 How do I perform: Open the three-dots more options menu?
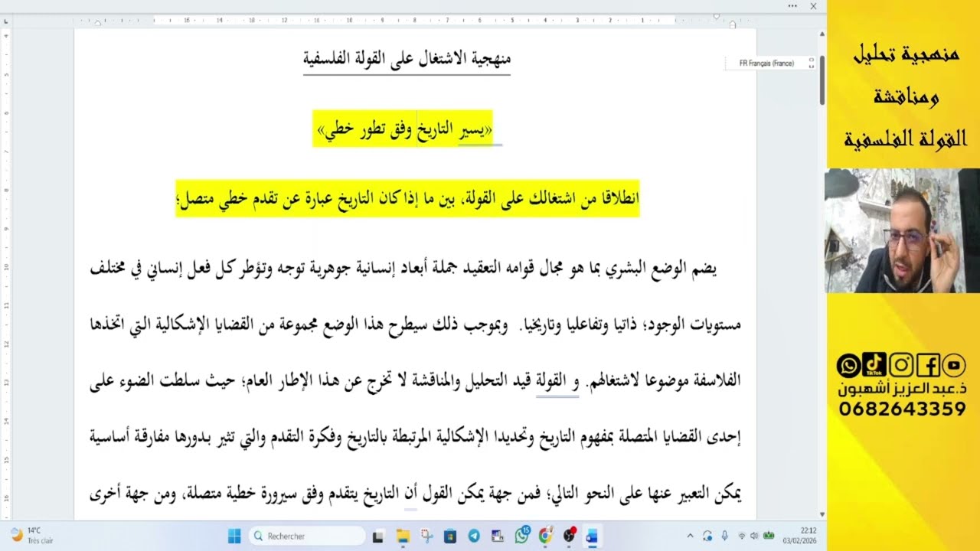pos(793,6)
